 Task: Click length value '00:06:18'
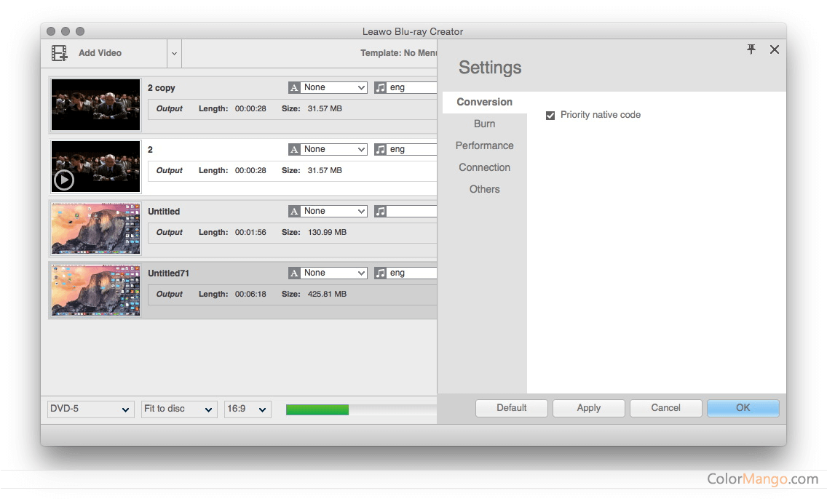coord(250,295)
